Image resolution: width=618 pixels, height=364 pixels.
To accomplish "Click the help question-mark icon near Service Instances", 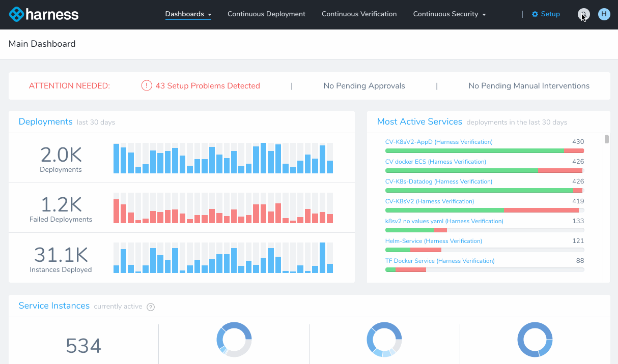I will coord(151,307).
